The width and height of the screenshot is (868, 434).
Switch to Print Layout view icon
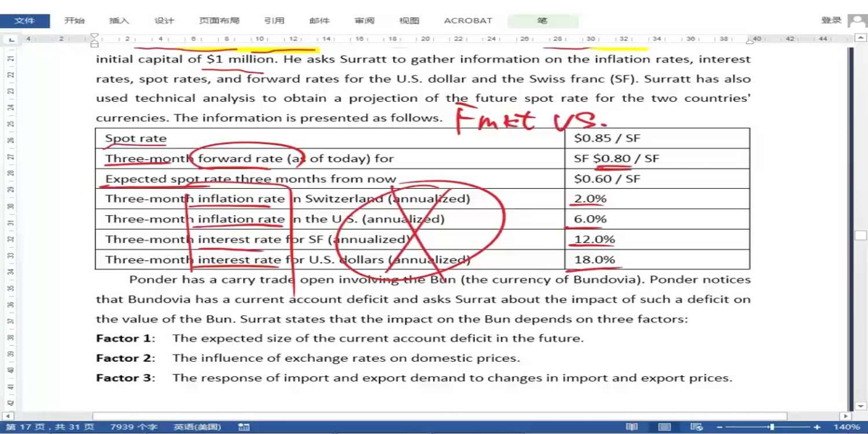tap(665, 427)
